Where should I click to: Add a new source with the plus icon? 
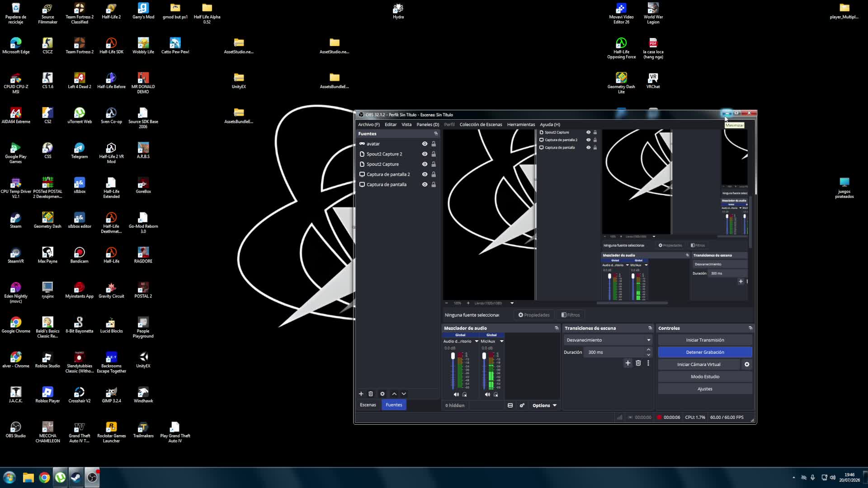click(x=361, y=394)
